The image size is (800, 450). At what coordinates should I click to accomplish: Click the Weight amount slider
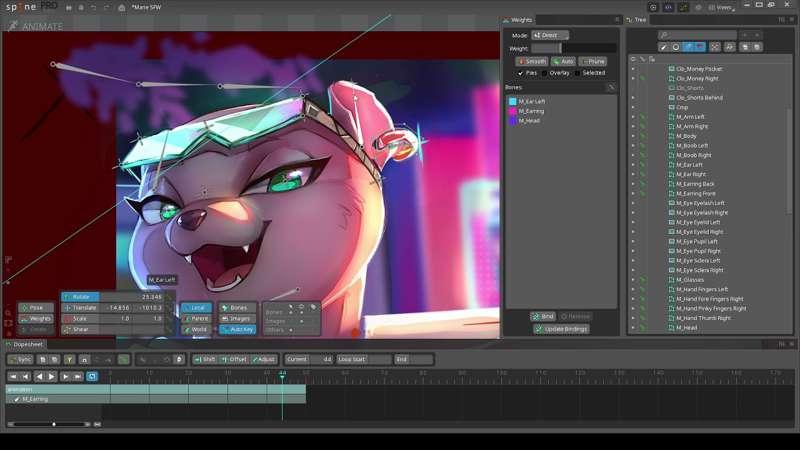pyautogui.click(x=573, y=48)
